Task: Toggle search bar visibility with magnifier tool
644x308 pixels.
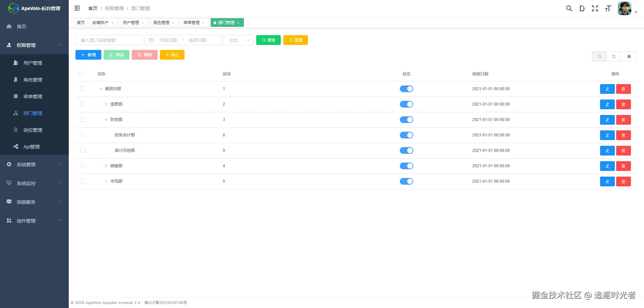Action: pyautogui.click(x=599, y=56)
